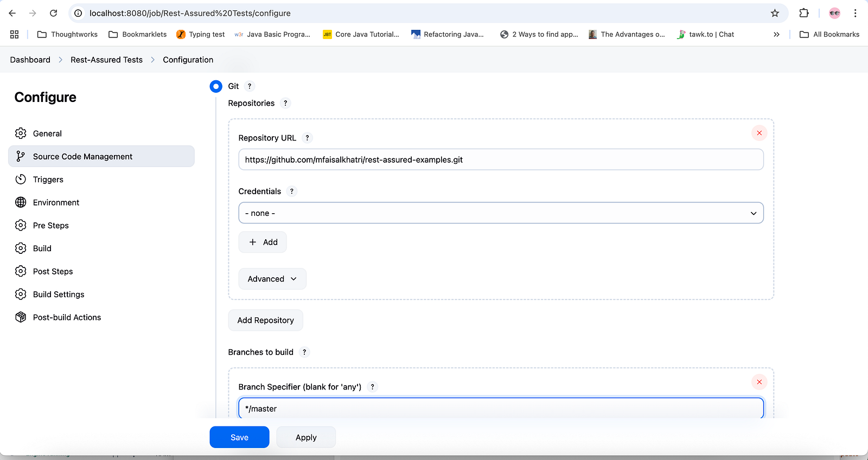The image size is (868, 460).
Task: Show more bookmarks via double chevron
Action: (x=776, y=34)
